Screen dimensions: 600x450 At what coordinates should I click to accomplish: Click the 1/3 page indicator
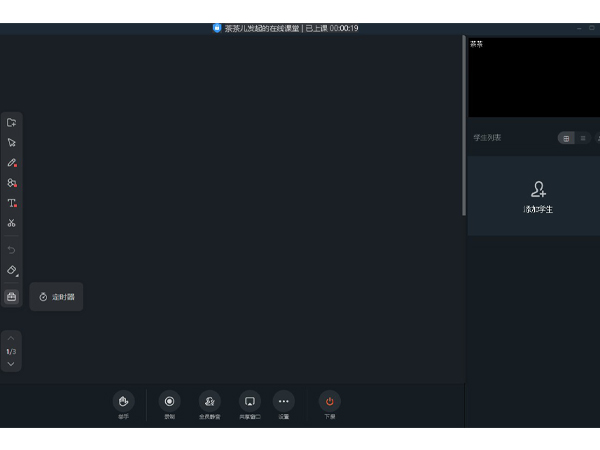click(11, 351)
